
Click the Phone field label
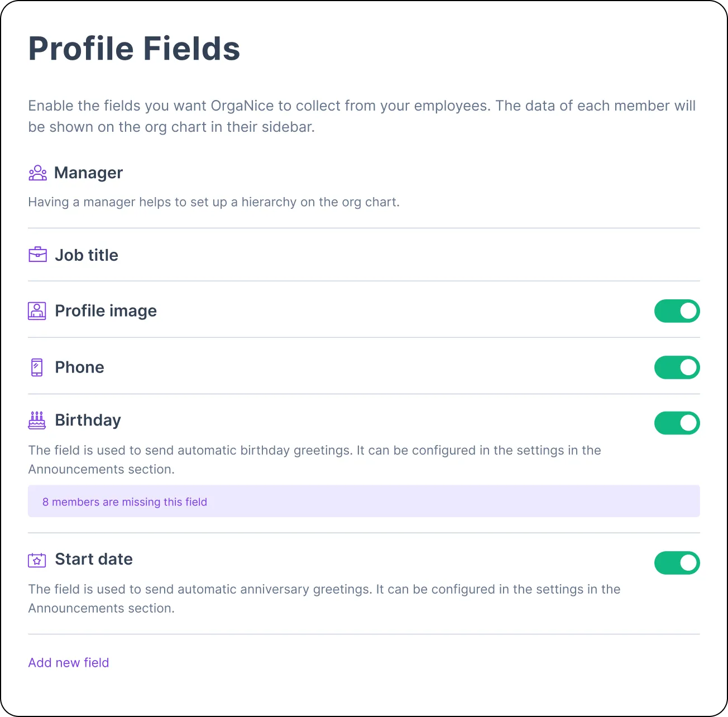pyautogui.click(x=79, y=367)
